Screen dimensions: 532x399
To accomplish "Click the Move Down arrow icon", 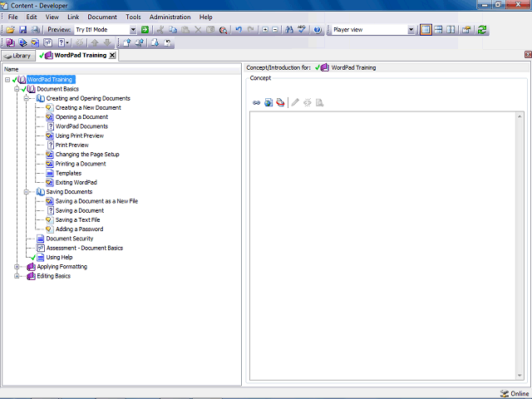I will [107, 42].
